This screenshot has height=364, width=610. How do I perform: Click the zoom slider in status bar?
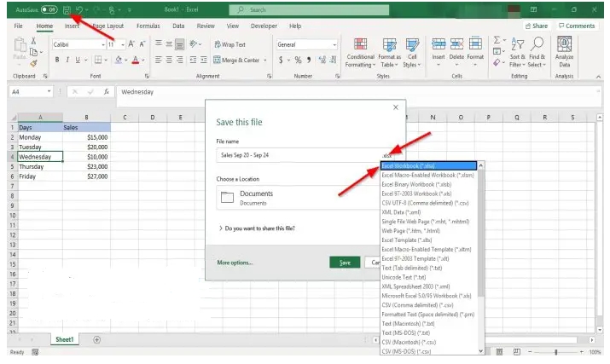556,352
